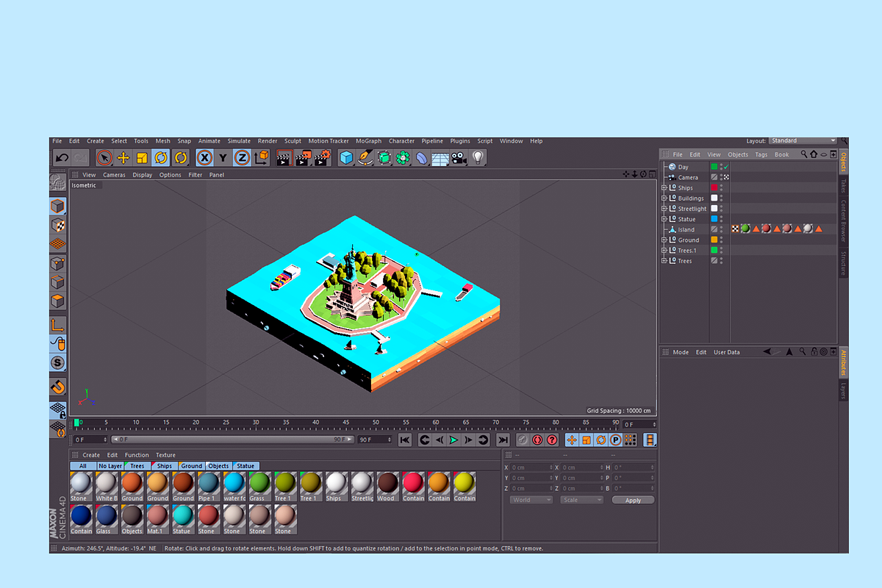Open the Cameras viewport menu

(114, 175)
